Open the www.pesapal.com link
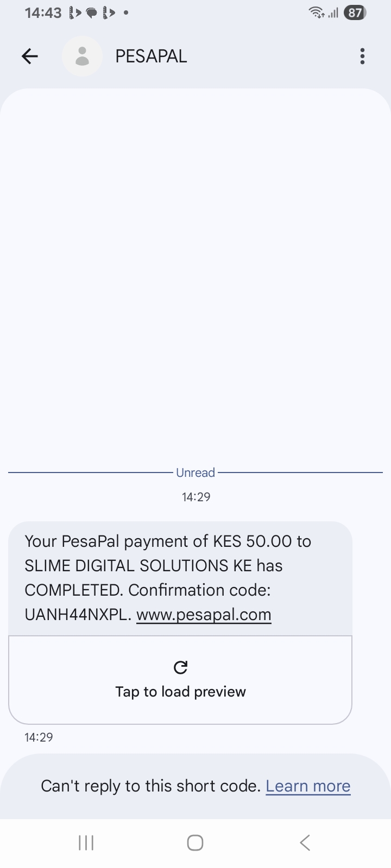Screen dimensions: 391x868 pyautogui.click(x=204, y=615)
